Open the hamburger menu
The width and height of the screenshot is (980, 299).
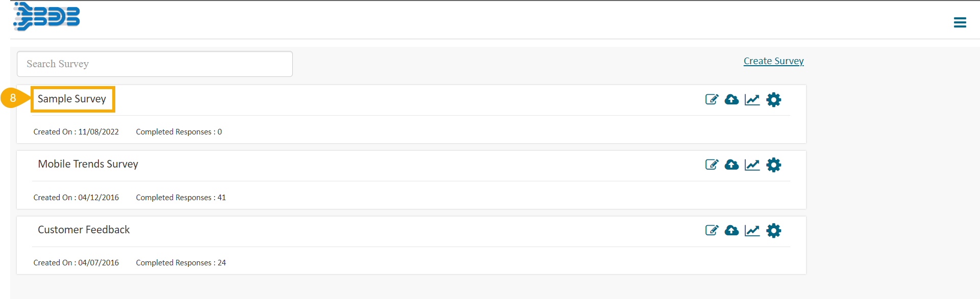(960, 22)
